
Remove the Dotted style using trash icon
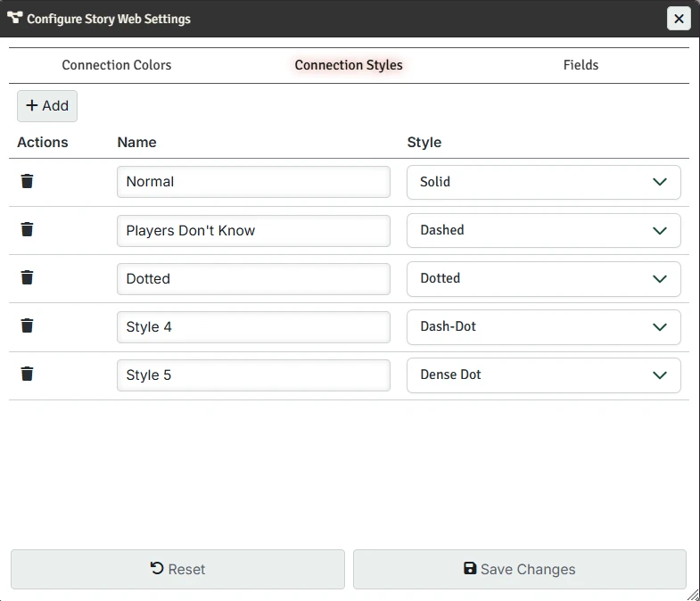click(28, 277)
